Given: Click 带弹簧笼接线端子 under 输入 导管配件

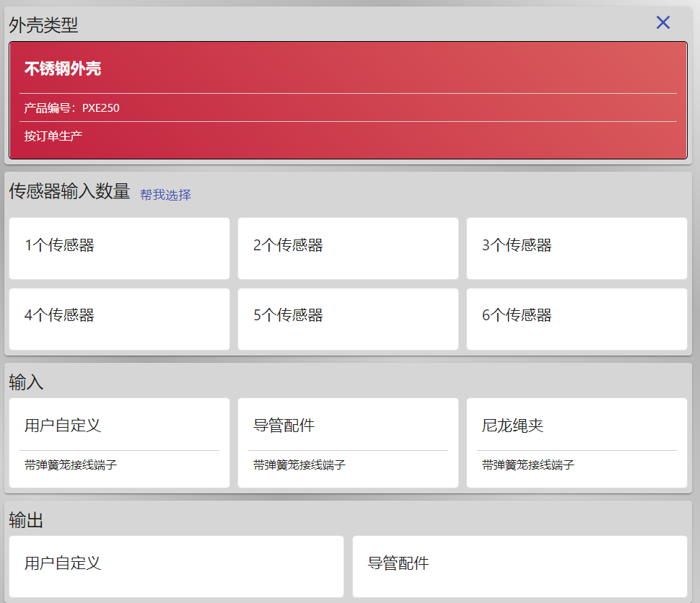Looking at the screenshot, I should 299,465.
